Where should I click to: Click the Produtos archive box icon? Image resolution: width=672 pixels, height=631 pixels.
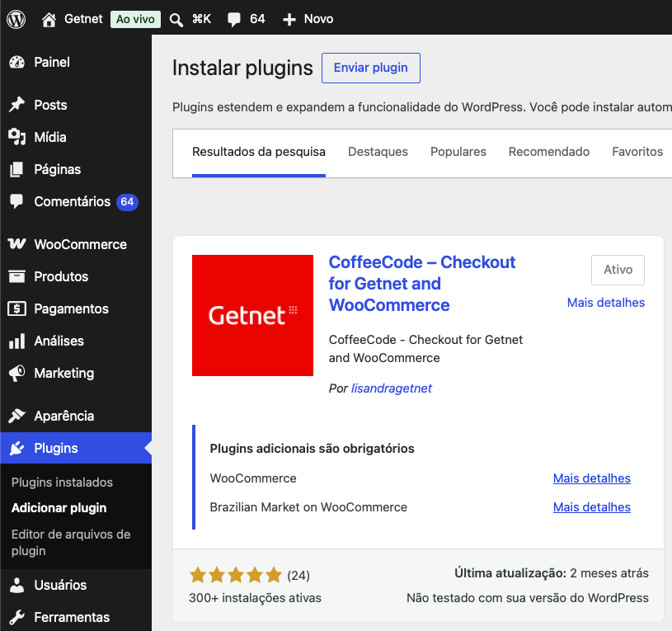16,276
